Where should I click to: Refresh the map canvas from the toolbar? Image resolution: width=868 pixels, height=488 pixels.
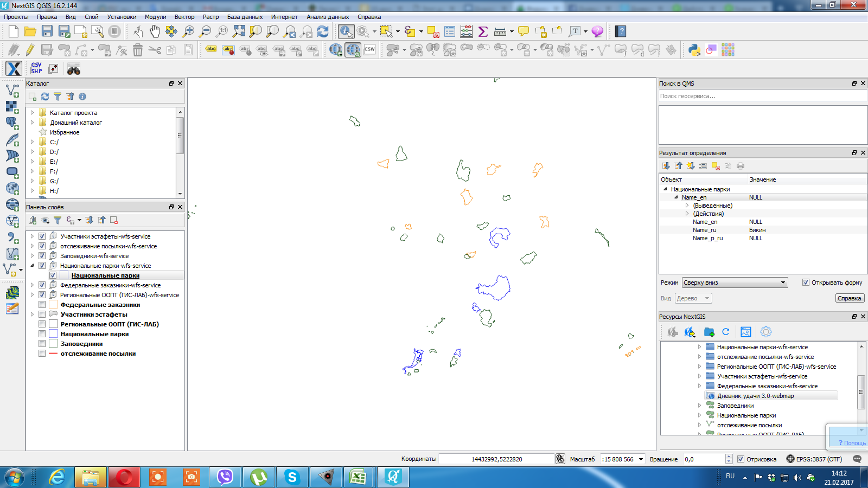click(323, 31)
